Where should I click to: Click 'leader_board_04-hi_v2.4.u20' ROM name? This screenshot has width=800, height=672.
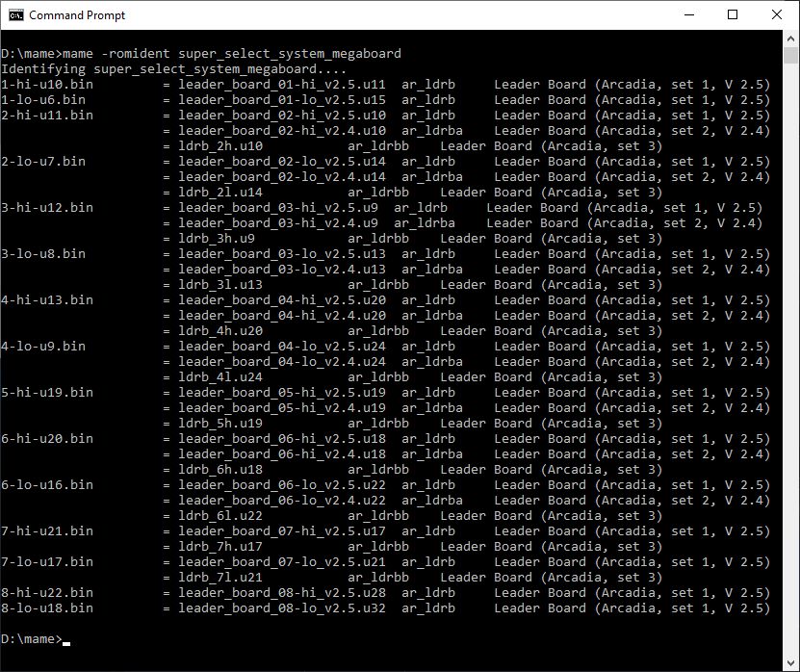(282, 316)
